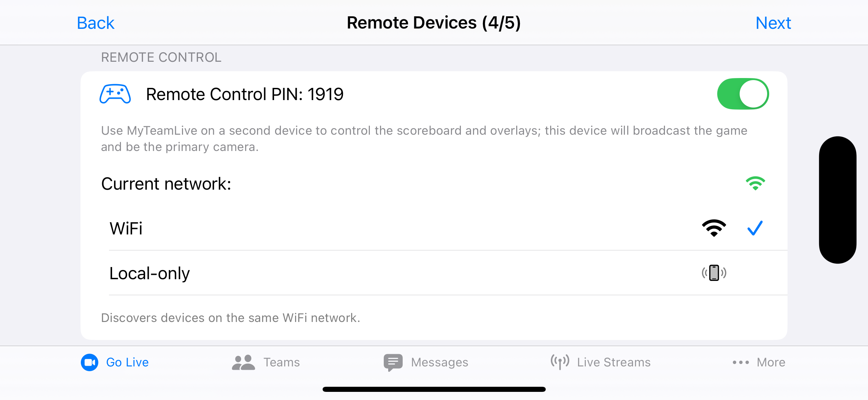Click the green WiFi status icon
868x400 pixels.
pos(755,183)
